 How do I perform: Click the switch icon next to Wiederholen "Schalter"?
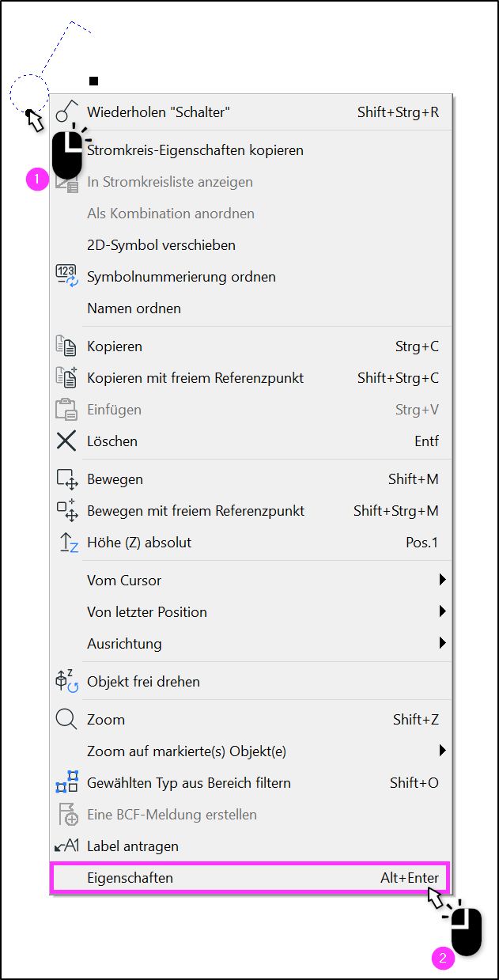click(x=68, y=111)
